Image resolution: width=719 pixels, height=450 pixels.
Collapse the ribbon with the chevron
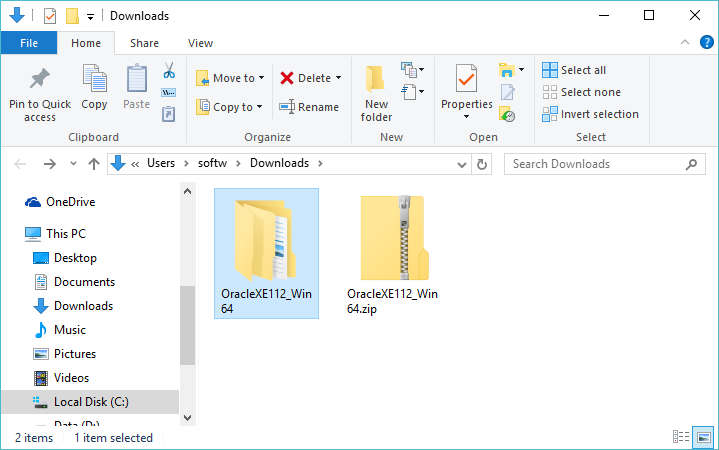(685, 42)
